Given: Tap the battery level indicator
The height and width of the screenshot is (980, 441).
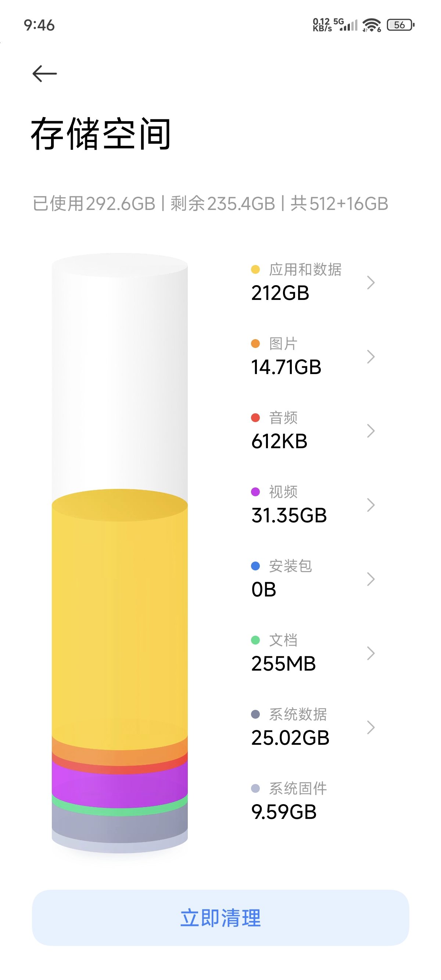Looking at the screenshot, I should [x=400, y=25].
